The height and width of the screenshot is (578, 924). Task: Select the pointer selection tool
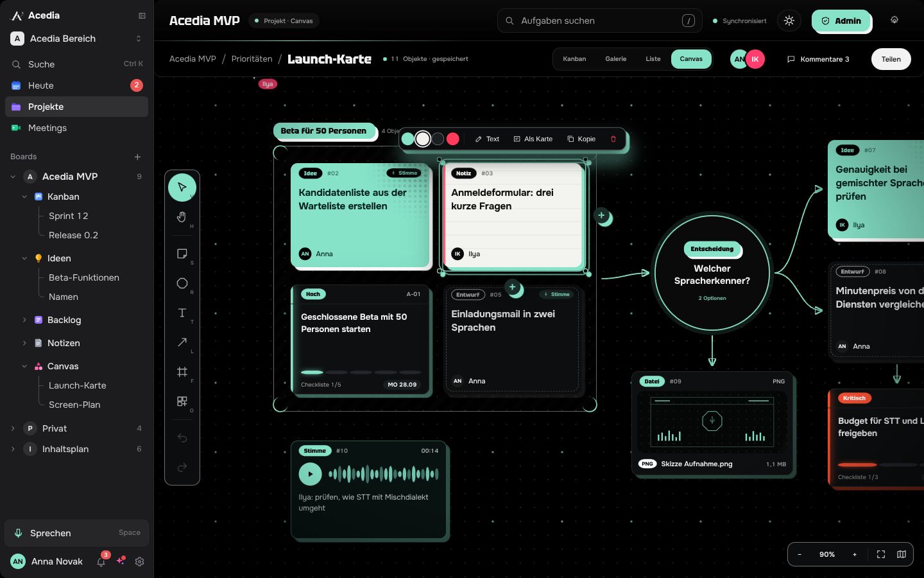[182, 187]
